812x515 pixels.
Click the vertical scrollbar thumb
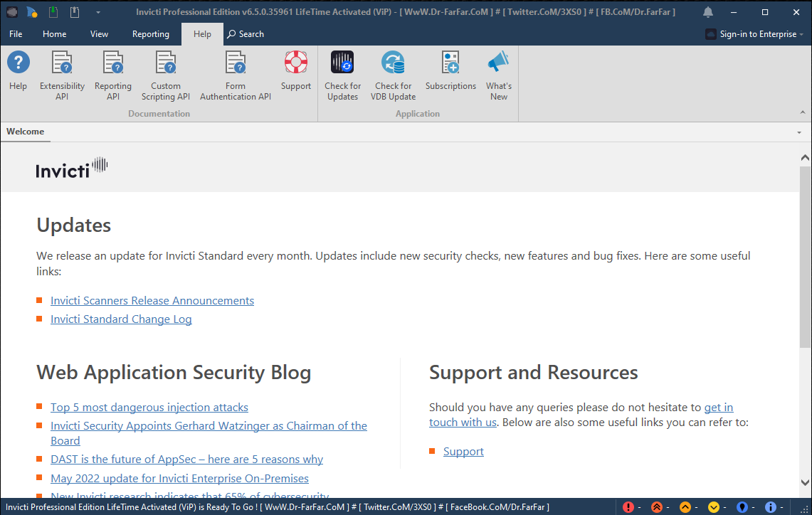(x=805, y=257)
